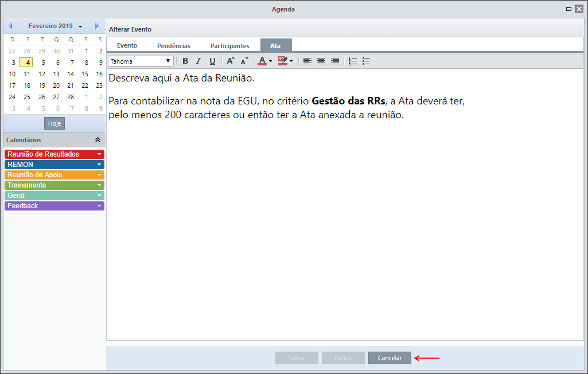The height and width of the screenshot is (374, 588).
Task: Switch to the Participantes tab
Action: [229, 46]
